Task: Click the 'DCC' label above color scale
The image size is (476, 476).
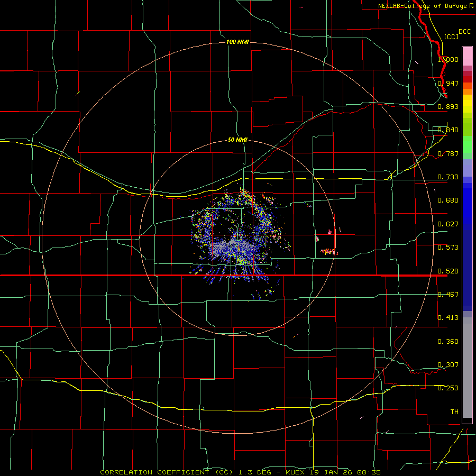Action: click(x=464, y=32)
